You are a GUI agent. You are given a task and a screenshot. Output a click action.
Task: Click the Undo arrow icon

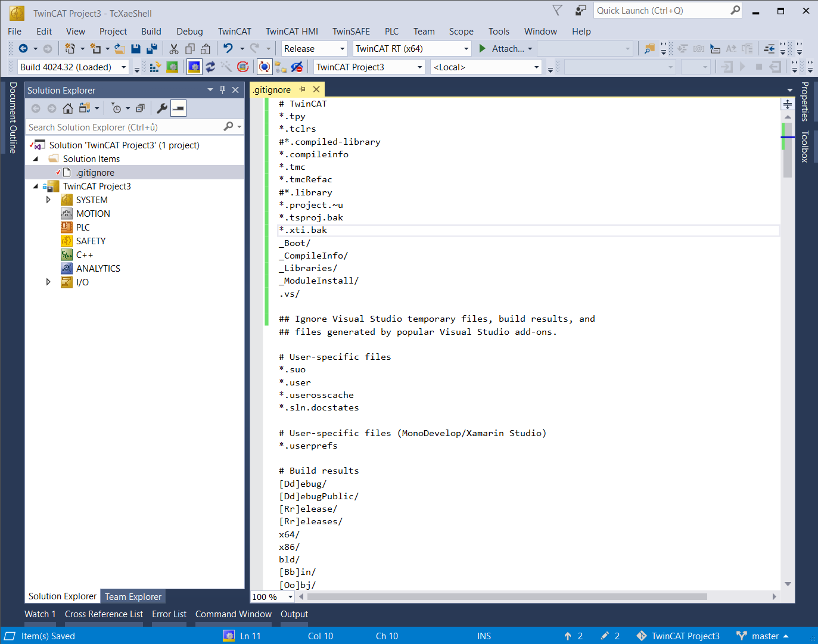(228, 48)
